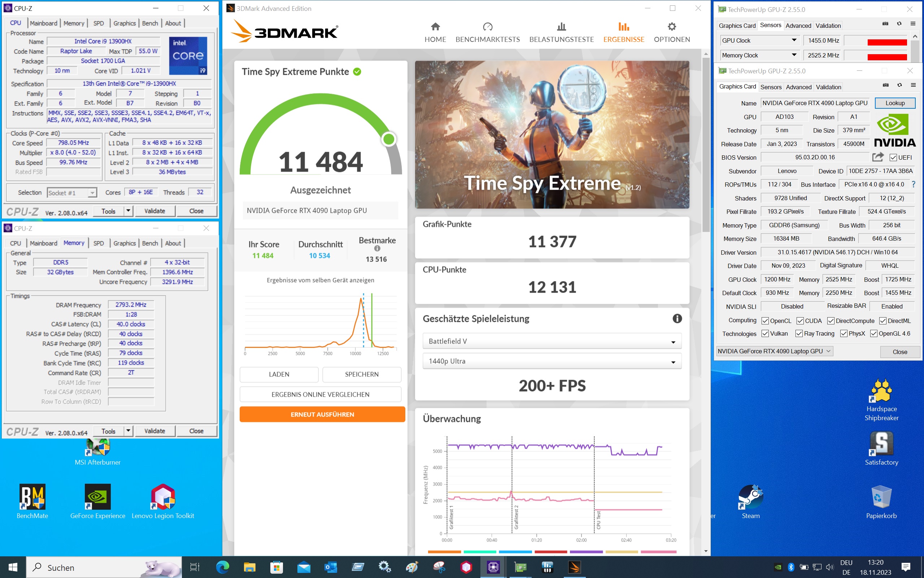Toggle the DirectML checkbox
This screenshot has height=578, width=924.
point(882,321)
